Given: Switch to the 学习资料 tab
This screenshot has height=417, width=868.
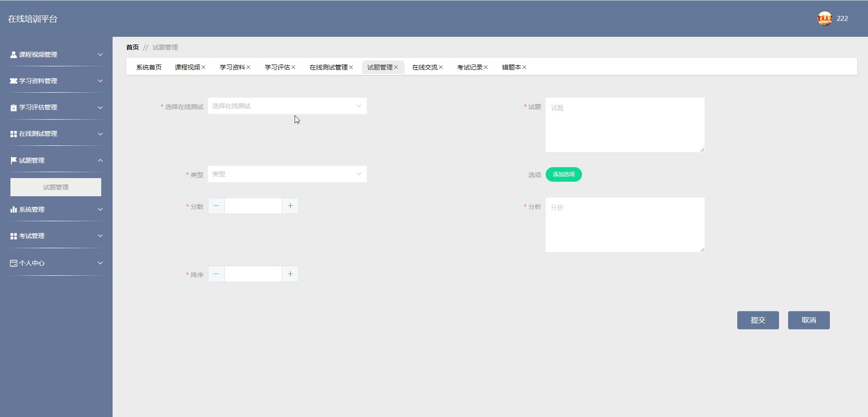Looking at the screenshot, I should tap(232, 67).
